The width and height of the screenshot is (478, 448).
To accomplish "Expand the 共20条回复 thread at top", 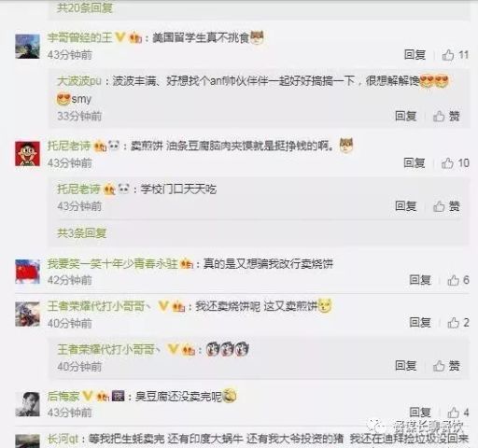I will click(84, 7).
